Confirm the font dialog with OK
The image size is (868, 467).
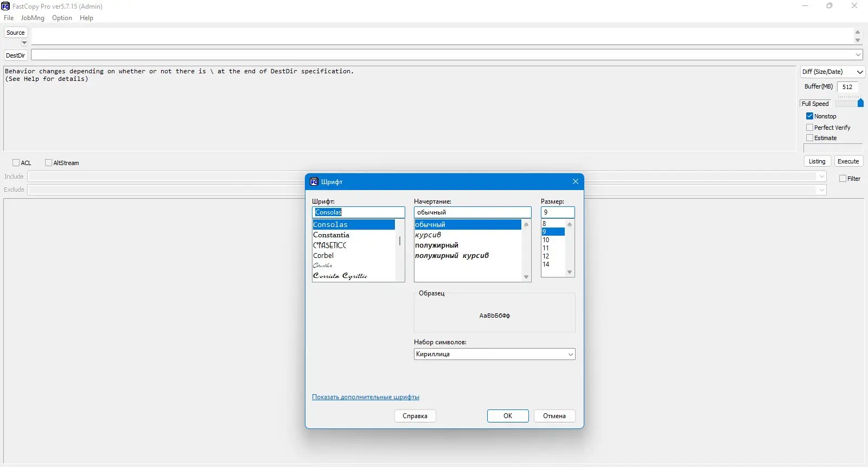pyautogui.click(x=508, y=416)
